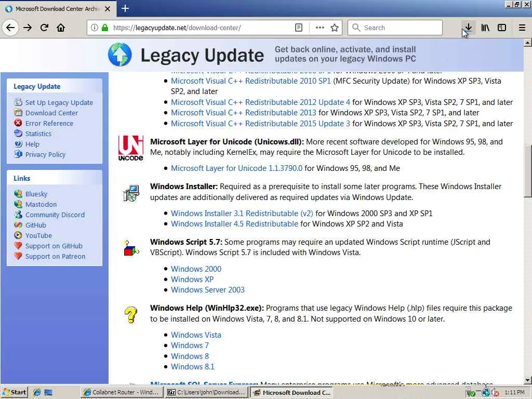Click the Statistics sidebar icon

coord(18,134)
